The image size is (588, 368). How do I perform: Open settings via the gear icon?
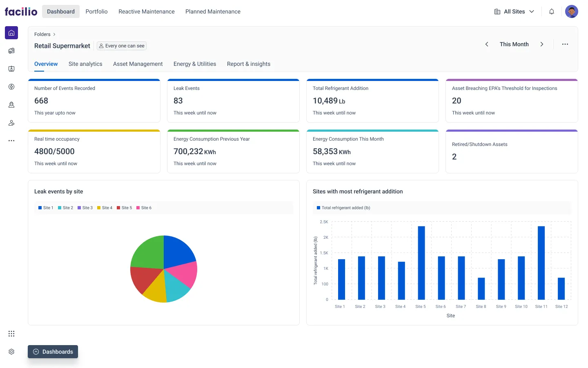click(x=11, y=351)
